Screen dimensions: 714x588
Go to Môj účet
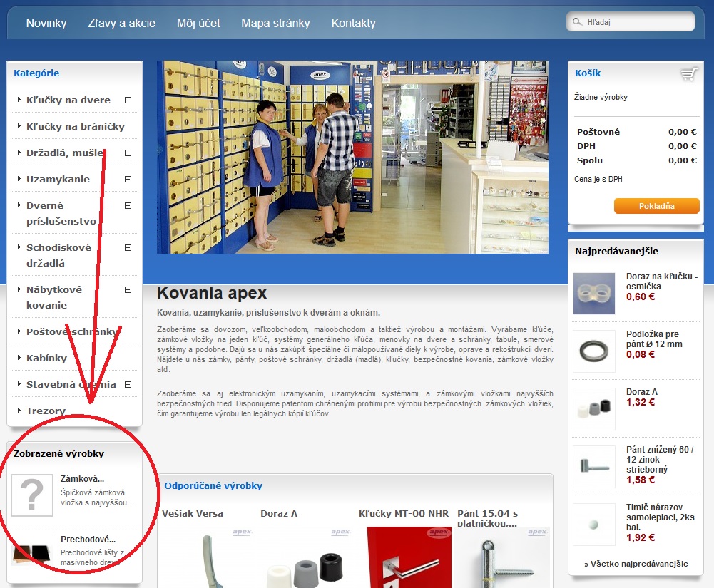[x=198, y=24]
